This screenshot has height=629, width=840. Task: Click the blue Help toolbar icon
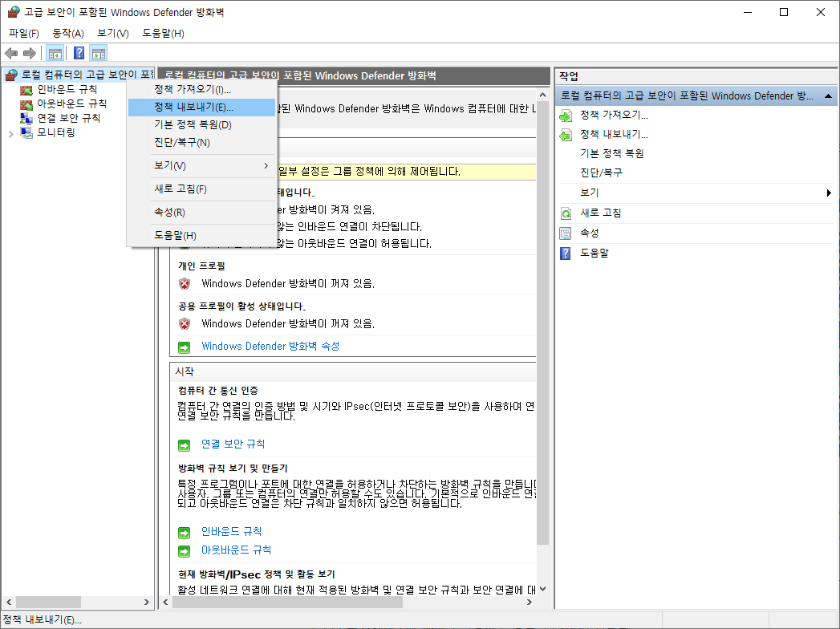79,53
